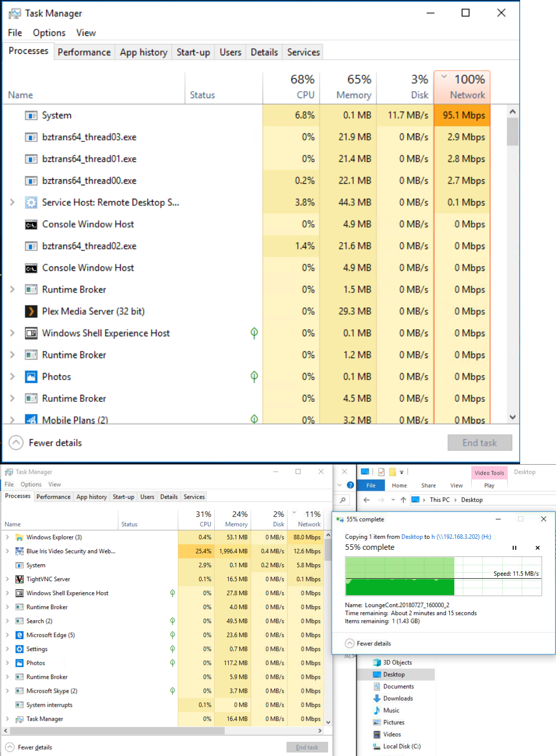This screenshot has width=556, height=756.
Task: Click the Desktop source link in copy dialog
Action: click(x=412, y=537)
